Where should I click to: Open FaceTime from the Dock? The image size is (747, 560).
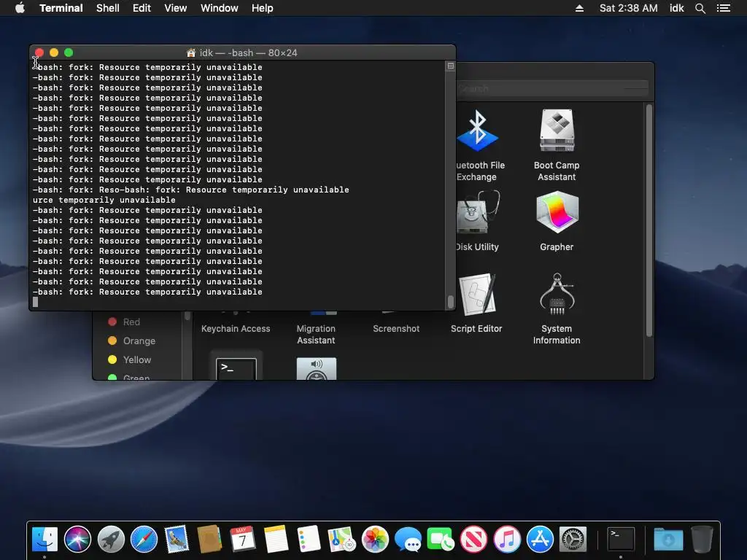(x=441, y=540)
